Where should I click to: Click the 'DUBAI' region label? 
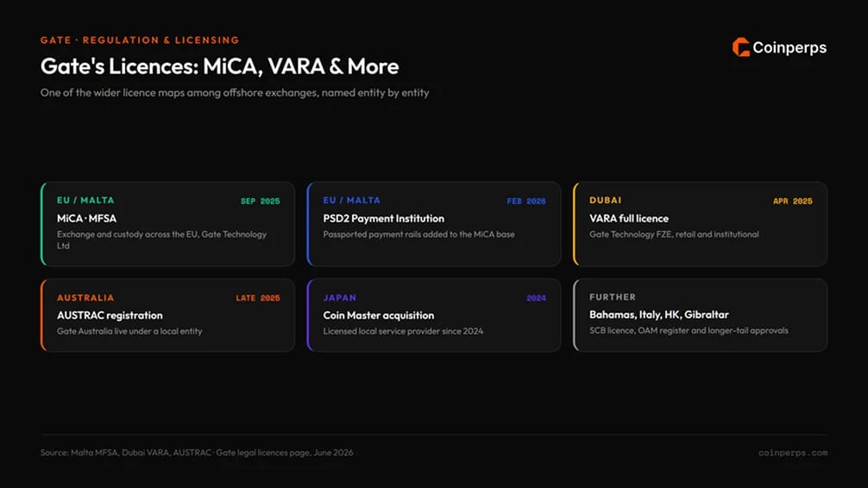pos(605,200)
